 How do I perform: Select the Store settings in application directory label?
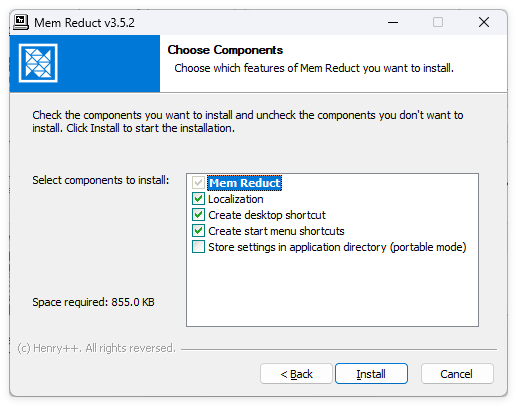coord(337,247)
